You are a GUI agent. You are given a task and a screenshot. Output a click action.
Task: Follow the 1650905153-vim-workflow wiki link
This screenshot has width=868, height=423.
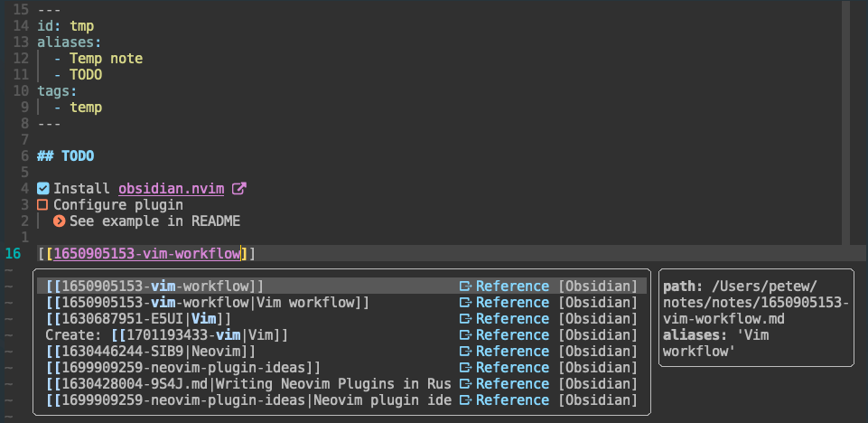tap(146, 254)
